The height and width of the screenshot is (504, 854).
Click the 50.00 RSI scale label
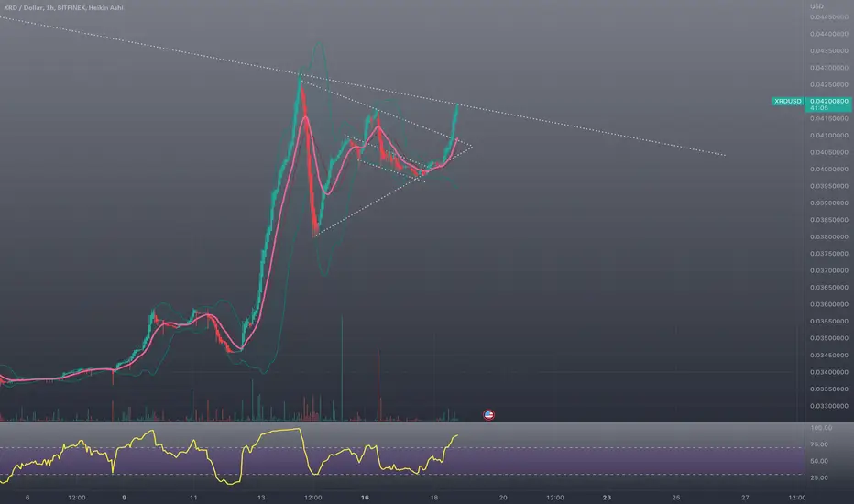pos(819,462)
